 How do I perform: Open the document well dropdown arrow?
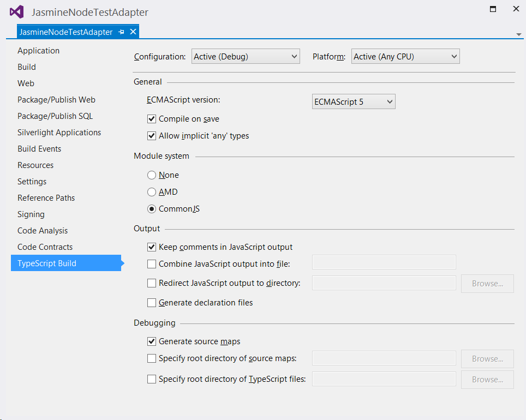pyautogui.click(x=518, y=35)
